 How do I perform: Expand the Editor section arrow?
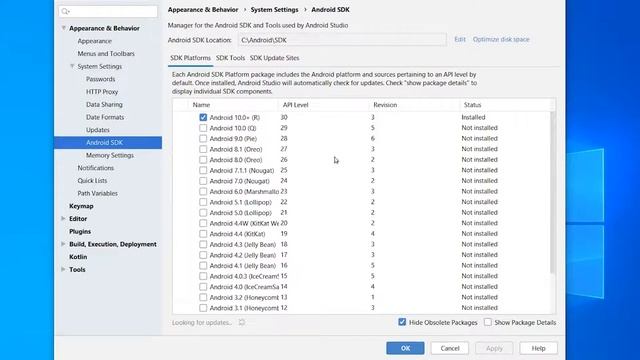click(x=63, y=219)
